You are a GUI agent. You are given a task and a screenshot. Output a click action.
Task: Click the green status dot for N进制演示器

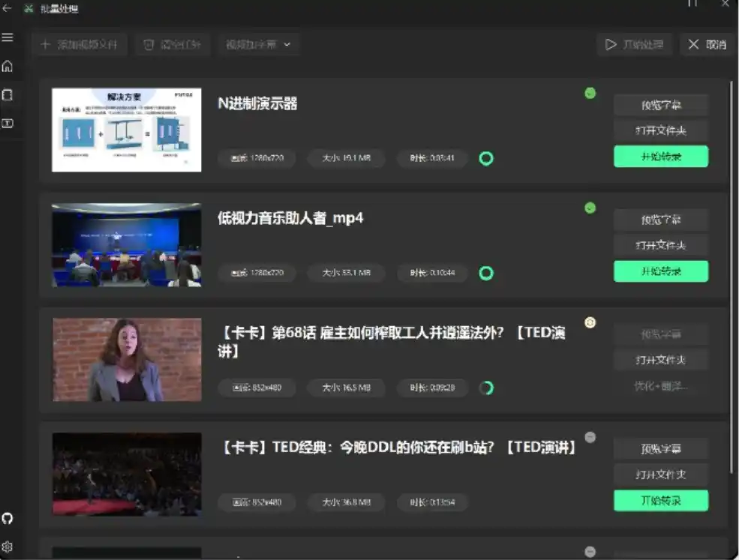click(590, 93)
